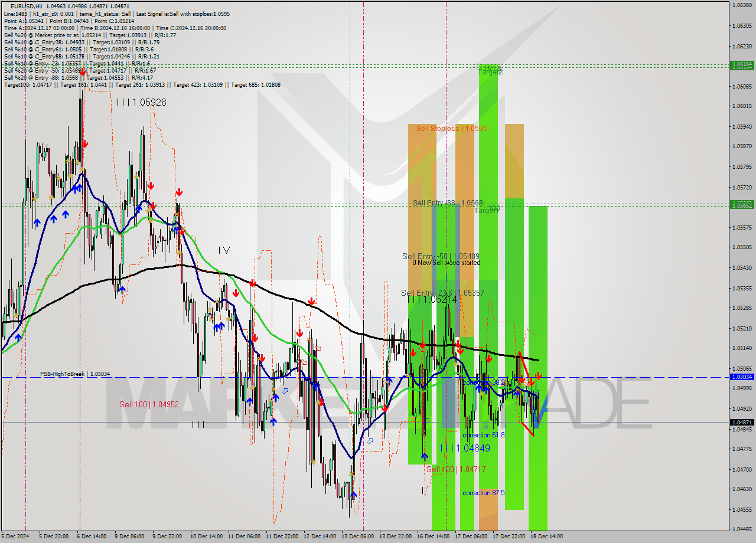Screen dimensions: 756x543
Task: Select the 'Sell Stoploss | 1.0595' label
Action: coord(451,128)
